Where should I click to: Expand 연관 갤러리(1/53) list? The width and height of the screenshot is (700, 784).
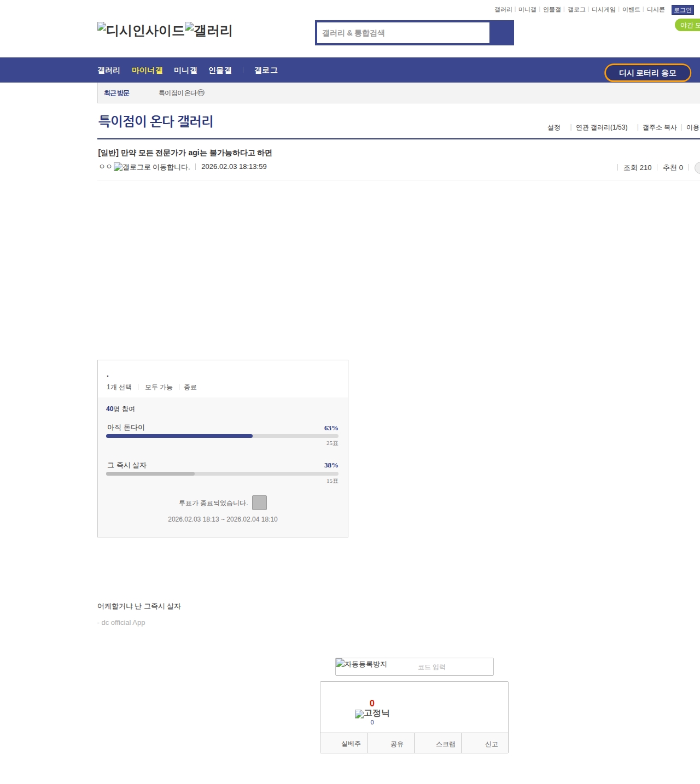[x=601, y=127]
